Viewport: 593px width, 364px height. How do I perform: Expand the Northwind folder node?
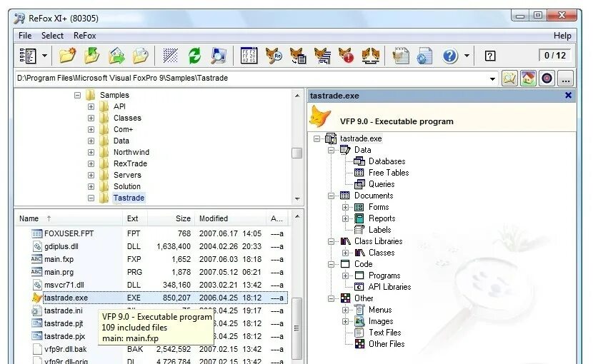(91, 152)
